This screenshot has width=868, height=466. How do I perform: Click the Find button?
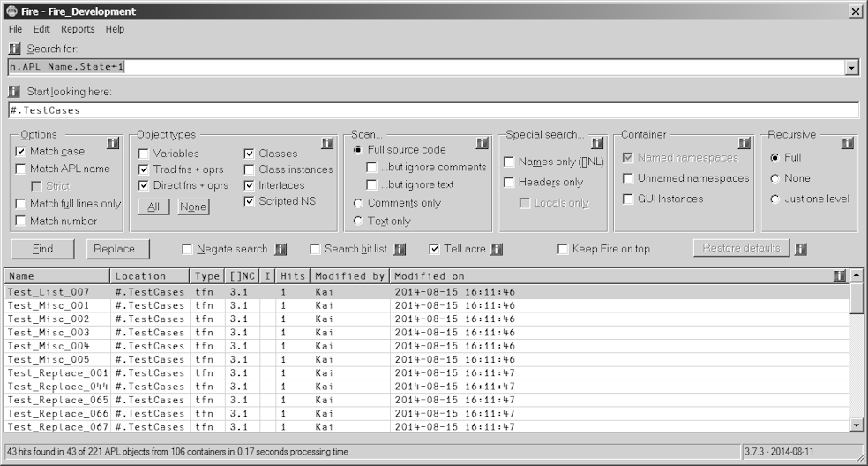tap(42, 249)
